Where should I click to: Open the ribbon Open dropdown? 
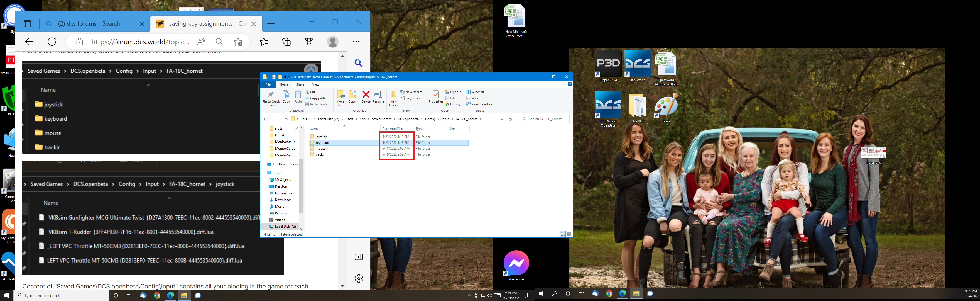453,92
